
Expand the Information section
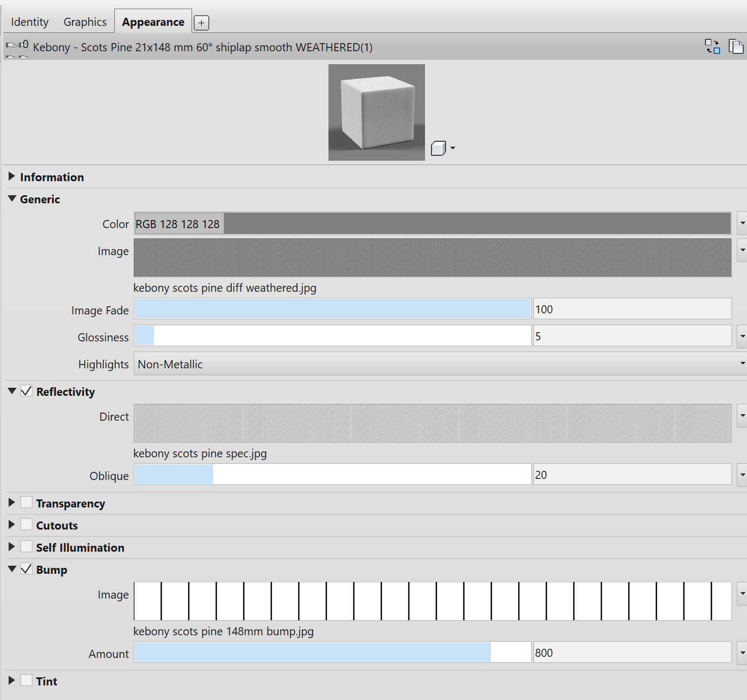pos(11,176)
